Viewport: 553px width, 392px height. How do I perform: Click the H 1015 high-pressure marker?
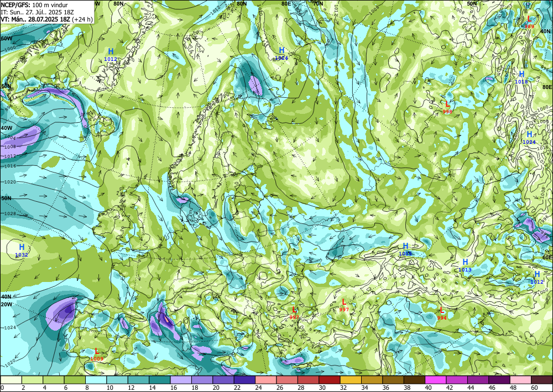405,249
